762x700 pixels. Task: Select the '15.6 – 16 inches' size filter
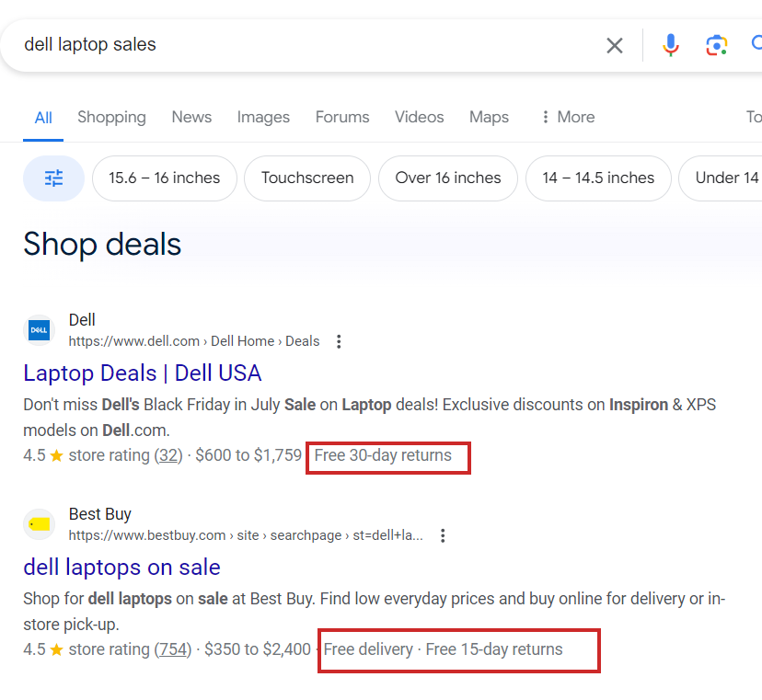click(x=164, y=178)
